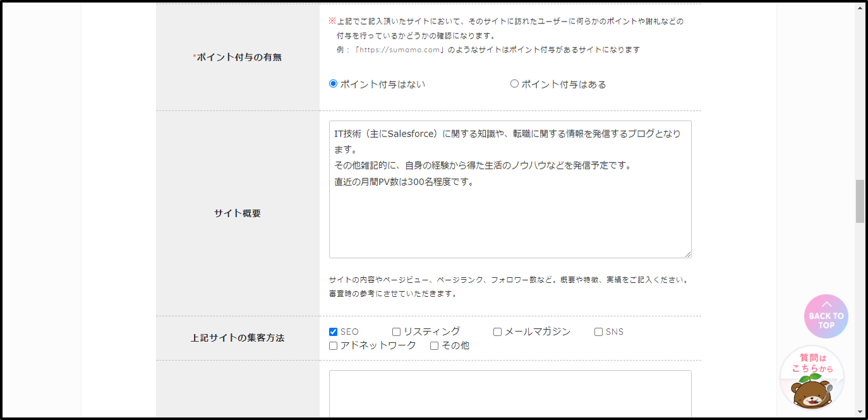Mark the その他 checkbox
868x420 pixels.
coord(435,345)
